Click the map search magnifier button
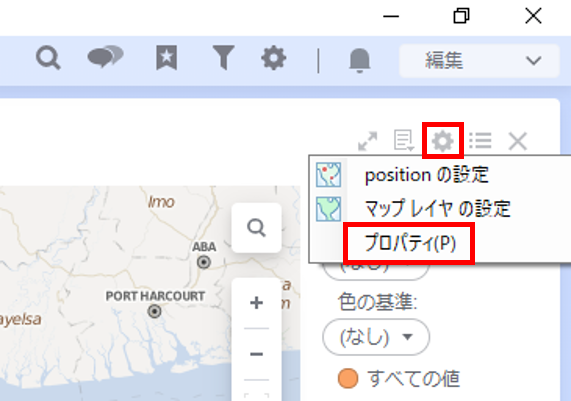The height and width of the screenshot is (401, 571). click(256, 228)
